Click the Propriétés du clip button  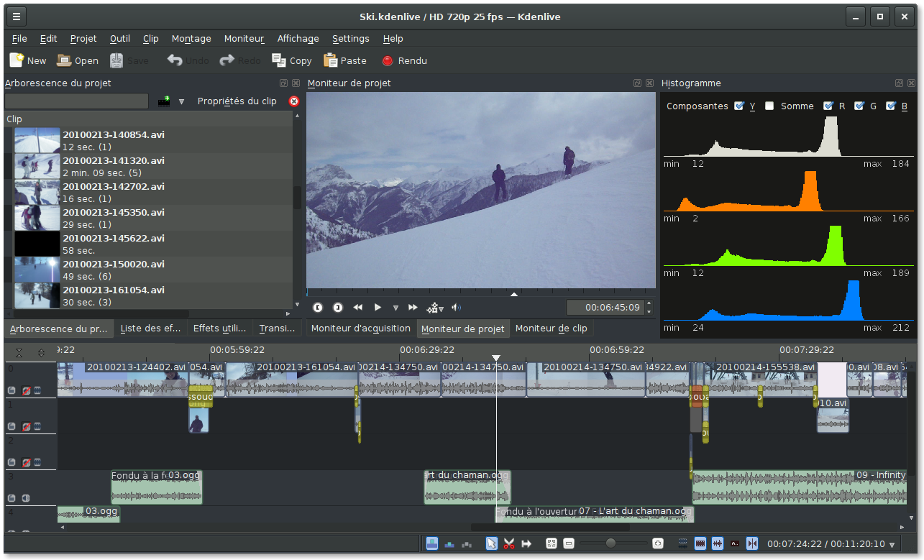237,101
